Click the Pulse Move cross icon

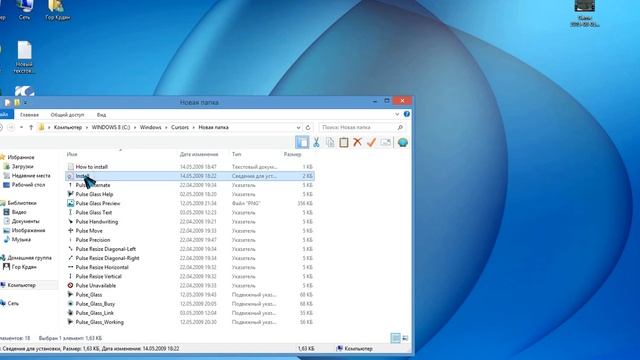[70, 231]
